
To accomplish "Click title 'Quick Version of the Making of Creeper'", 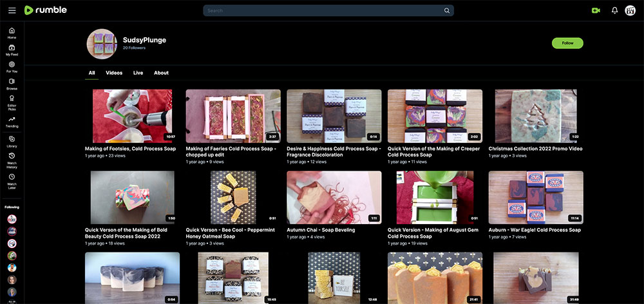I will pyautogui.click(x=433, y=151).
